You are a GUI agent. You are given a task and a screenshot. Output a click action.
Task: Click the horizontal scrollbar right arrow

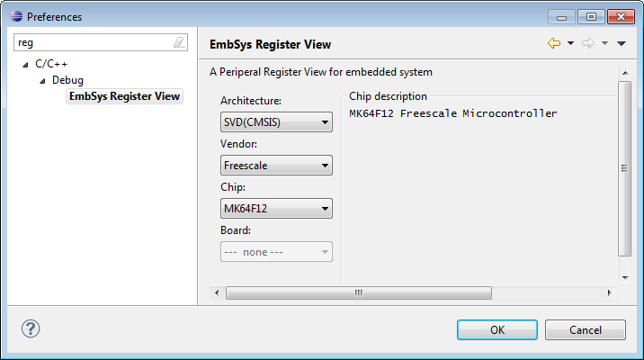point(610,292)
